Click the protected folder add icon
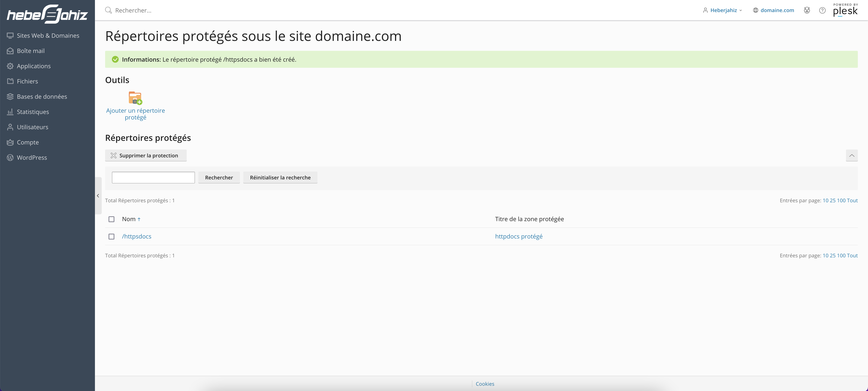Image resolution: width=868 pixels, height=391 pixels. tap(135, 98)
